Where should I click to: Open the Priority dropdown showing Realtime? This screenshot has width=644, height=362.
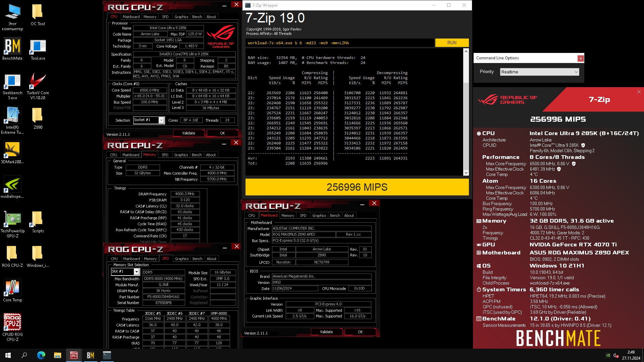coord(539,72)
